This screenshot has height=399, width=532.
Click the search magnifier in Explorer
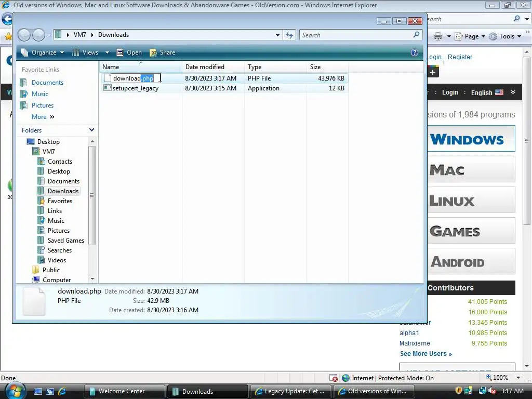[416, 35]
